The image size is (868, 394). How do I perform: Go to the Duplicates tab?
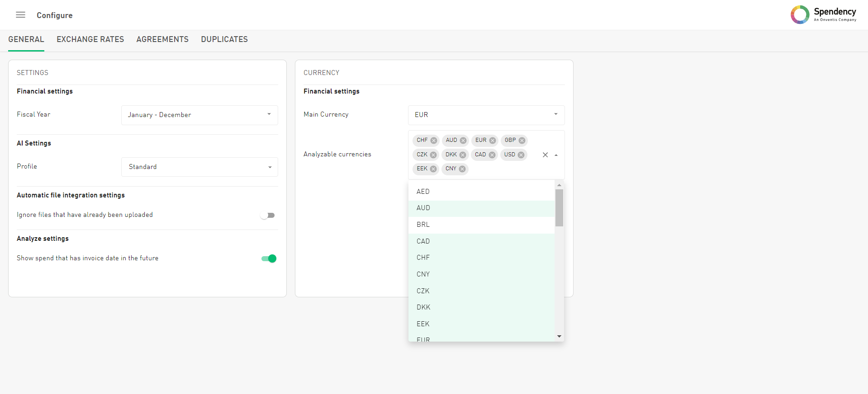(224, 39)
